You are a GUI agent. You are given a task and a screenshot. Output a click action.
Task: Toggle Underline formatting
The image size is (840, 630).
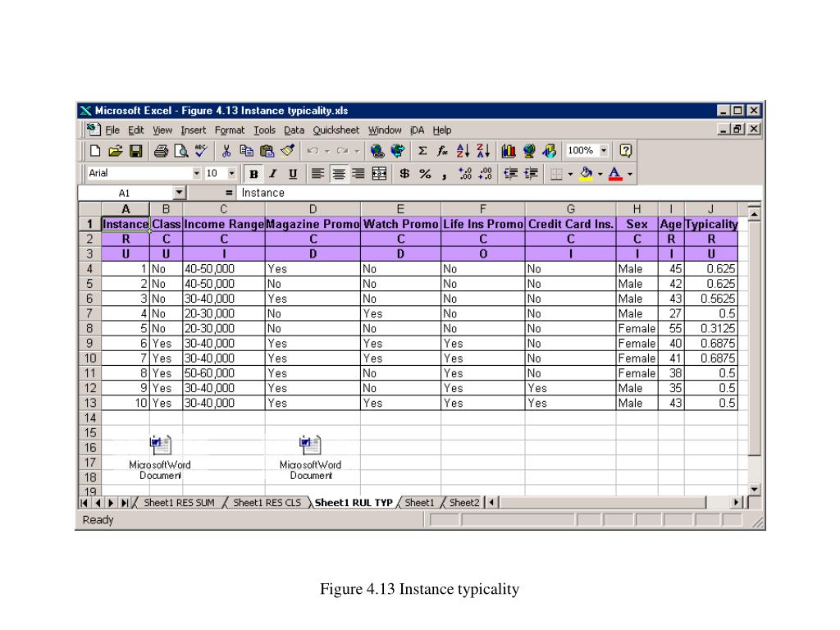click(x=293, y=174)
